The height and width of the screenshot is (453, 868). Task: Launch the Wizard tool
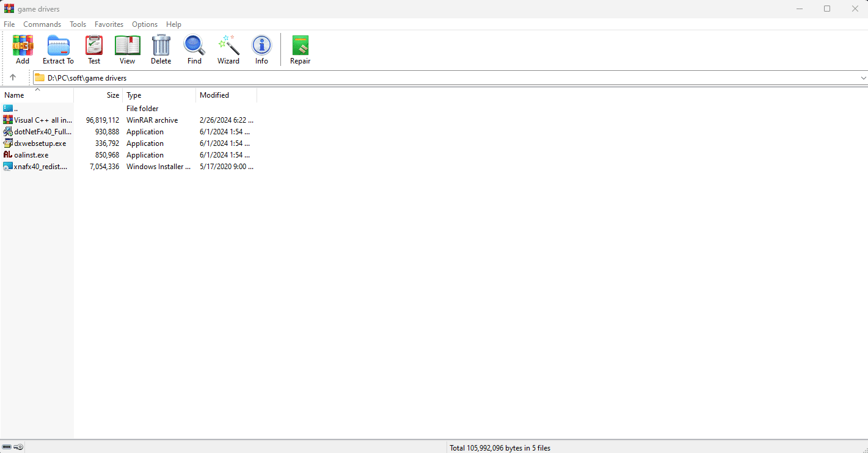(228, 49)
